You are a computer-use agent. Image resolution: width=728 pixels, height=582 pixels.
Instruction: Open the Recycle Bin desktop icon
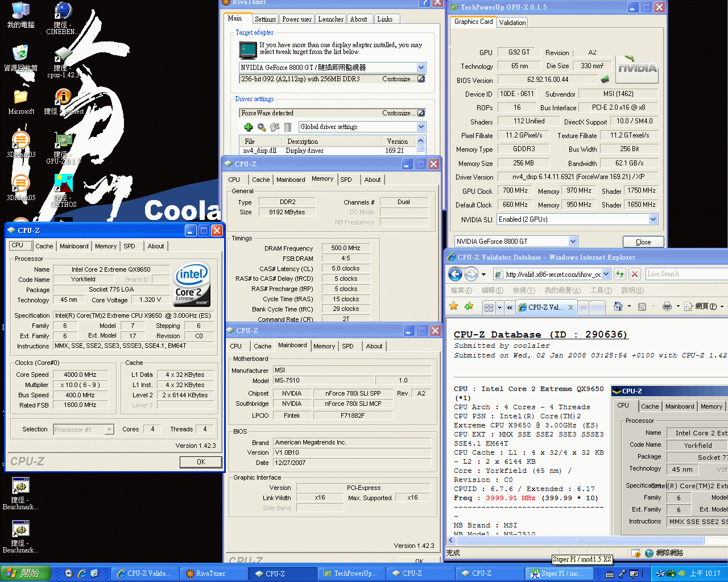pyautogui.click(x=21, y=59)
